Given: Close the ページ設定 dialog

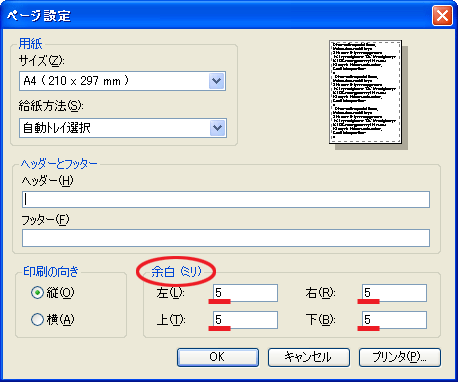Looking at the screenshot, I should (442, 15).
